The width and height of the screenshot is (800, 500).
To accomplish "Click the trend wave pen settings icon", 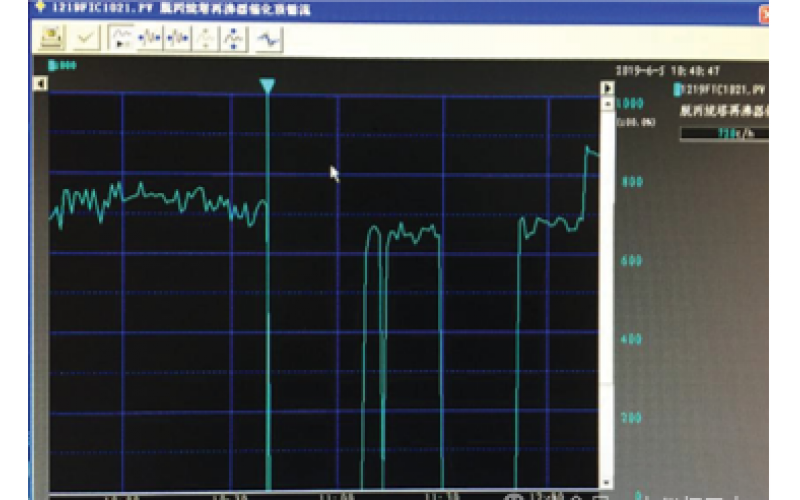I will tap(269, 38).
